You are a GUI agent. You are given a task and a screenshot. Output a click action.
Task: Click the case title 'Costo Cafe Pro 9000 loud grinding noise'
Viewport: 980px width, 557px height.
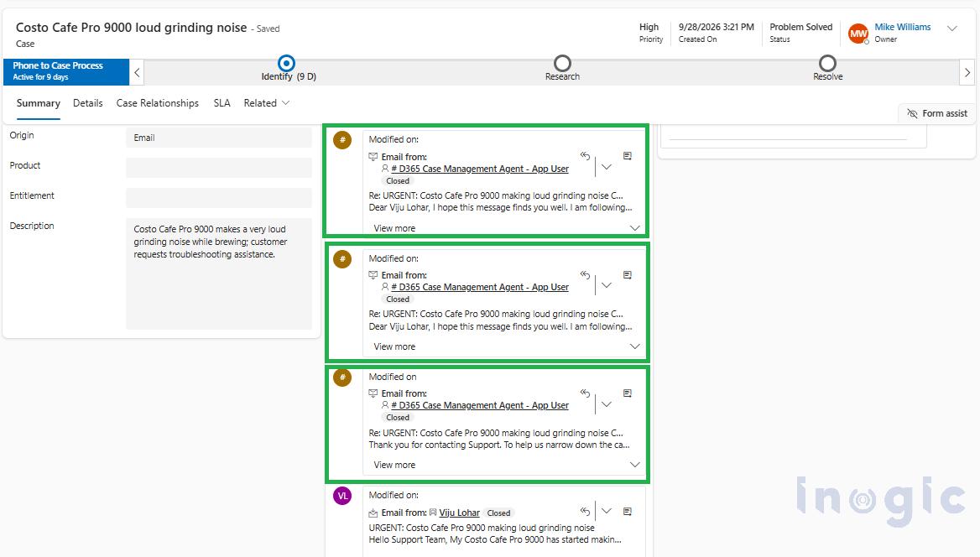(131, 28)
